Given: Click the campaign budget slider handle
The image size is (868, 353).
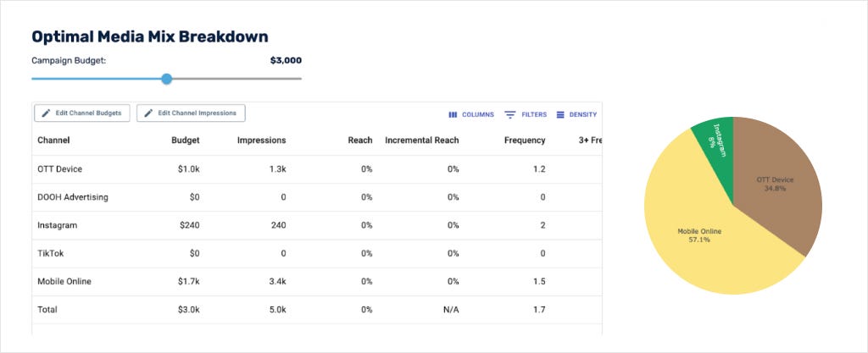Looking at the screenshot, I should 167,79.
